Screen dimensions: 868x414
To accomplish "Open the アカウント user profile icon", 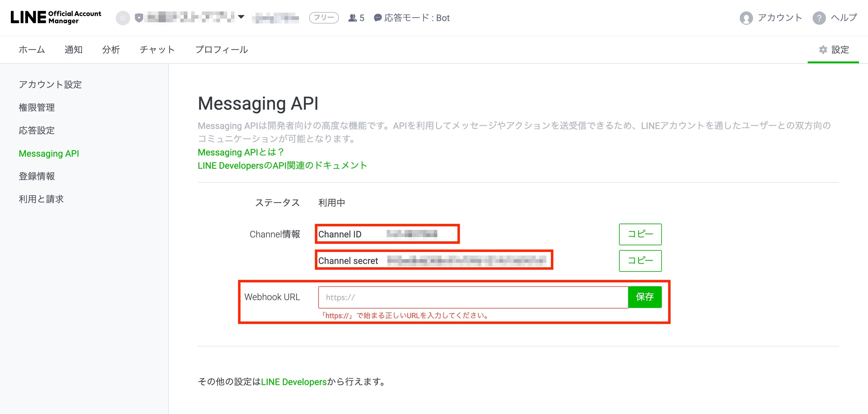I will (x=746, y=18).
